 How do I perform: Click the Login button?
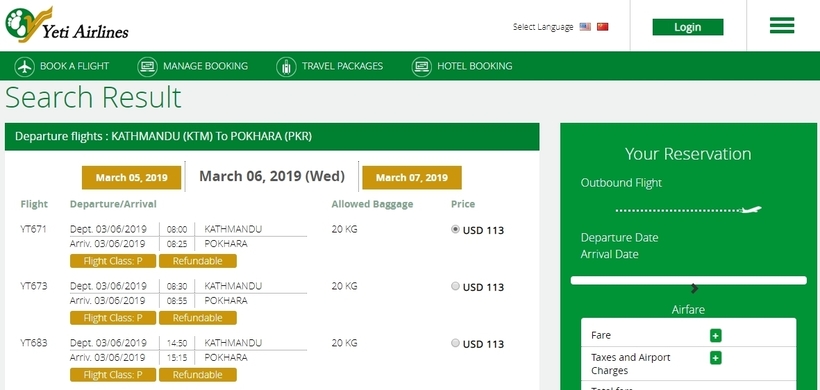click(688, 27)
